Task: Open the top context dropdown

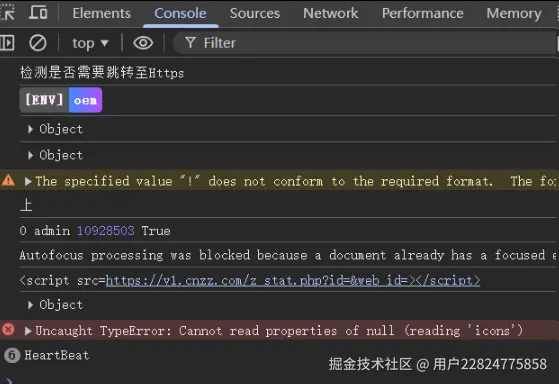Action: pos(90,43)
